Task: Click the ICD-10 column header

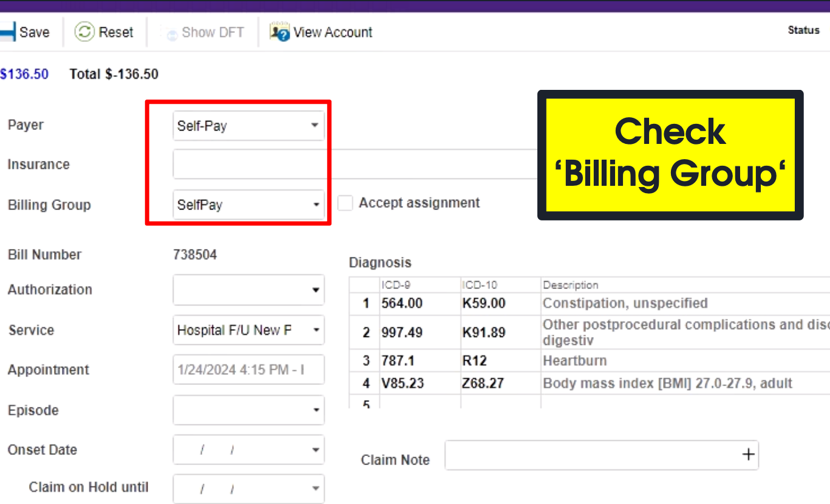Action: (479, 285)
